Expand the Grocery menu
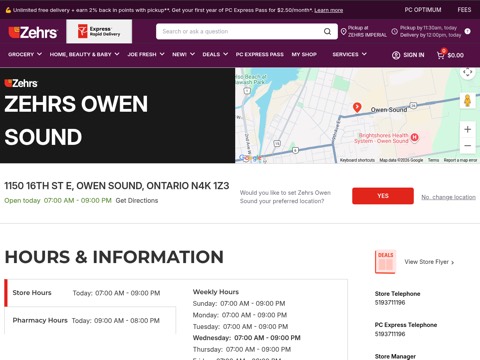 pyautogui.click(x=25, y=54)
